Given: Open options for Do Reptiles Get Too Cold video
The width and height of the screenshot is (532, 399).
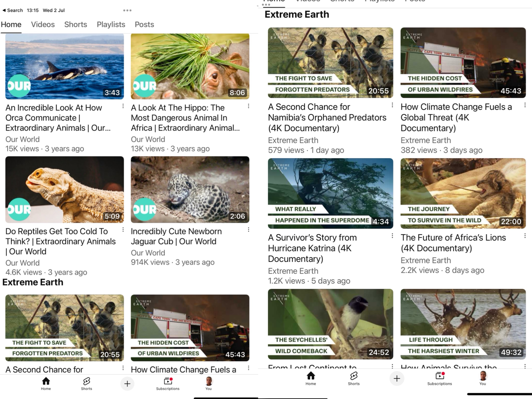Looking at the screenshot, I should click(123, 230).
